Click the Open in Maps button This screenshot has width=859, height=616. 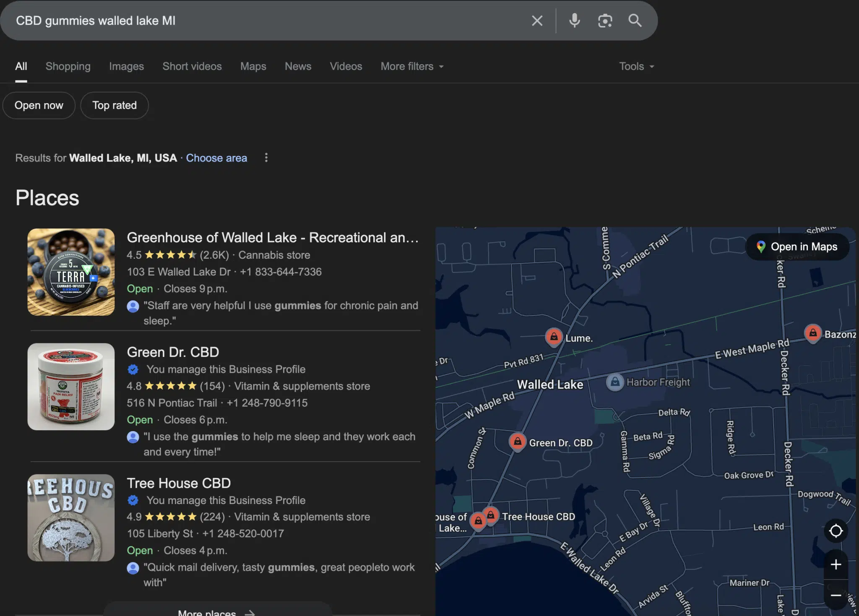797,247
